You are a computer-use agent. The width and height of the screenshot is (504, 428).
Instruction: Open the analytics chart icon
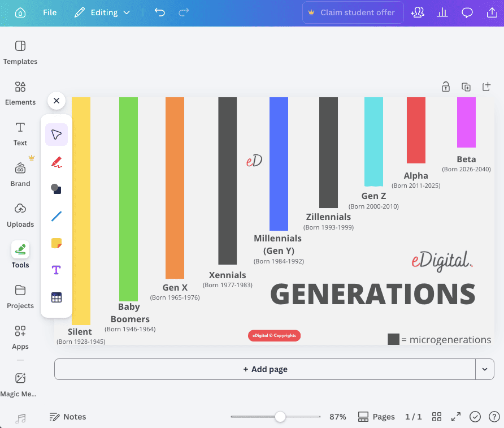tap(442, 12)
